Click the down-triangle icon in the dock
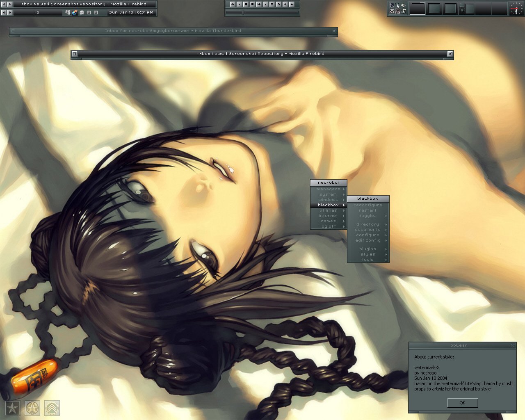This screenshot has height=420, width=525. click(x=392, y=11)
